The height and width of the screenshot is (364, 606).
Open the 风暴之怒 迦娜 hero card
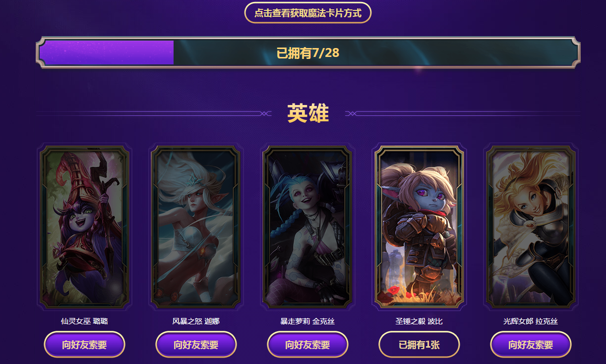pyautogui.click(x=196, y=227)
